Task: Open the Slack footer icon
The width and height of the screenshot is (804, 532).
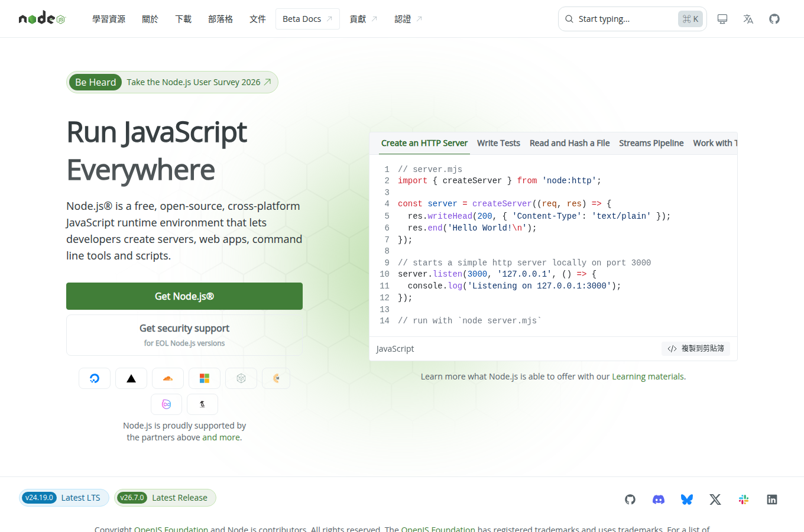Action: [744, 499]
